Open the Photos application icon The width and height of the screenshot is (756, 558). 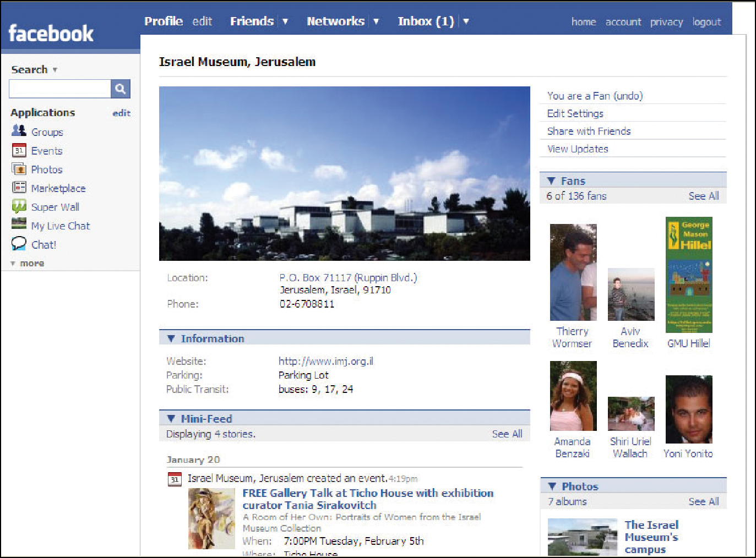click(19, 169)
